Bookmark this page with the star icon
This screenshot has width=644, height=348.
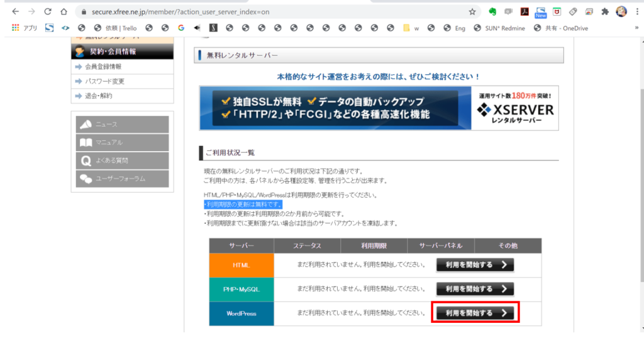coord(472,11)
